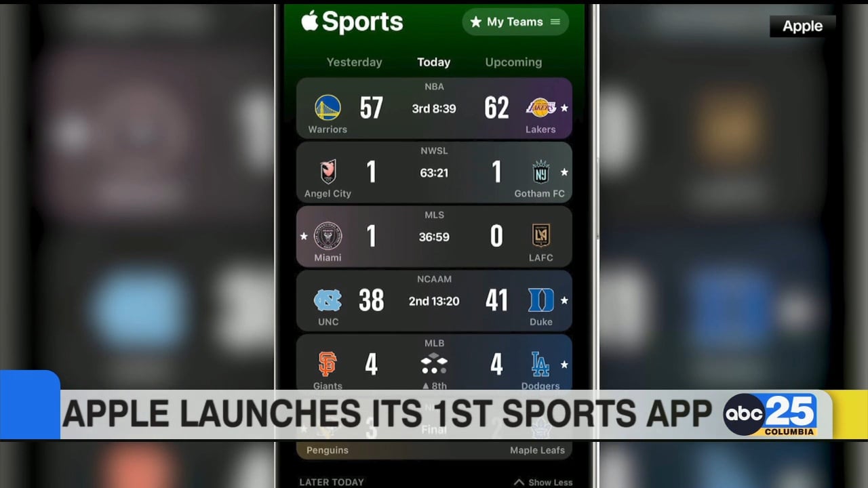Click the Lakers team logo
This screenshot has height=488, width=868.
point(541,107)
